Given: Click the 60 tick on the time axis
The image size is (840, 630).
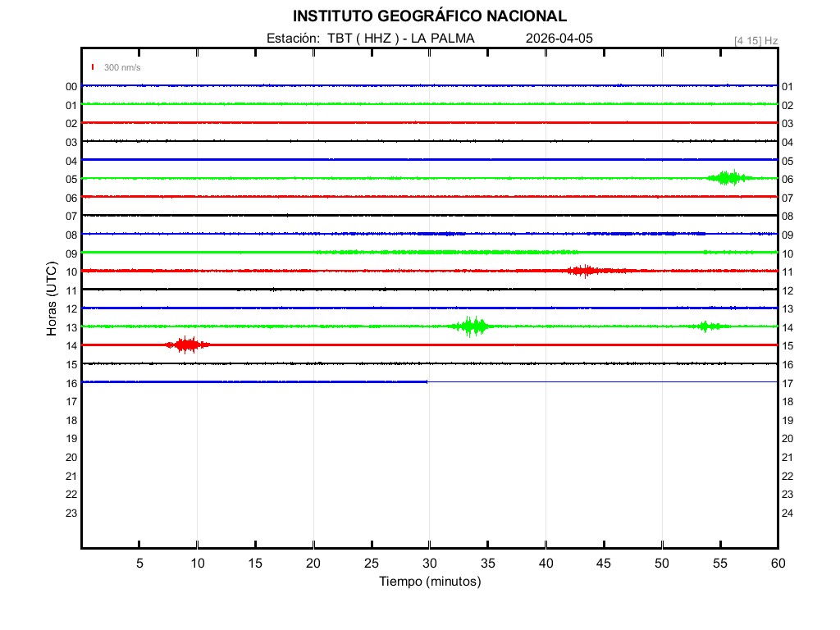Looking at the screenshot, I should tap(777, 564).
